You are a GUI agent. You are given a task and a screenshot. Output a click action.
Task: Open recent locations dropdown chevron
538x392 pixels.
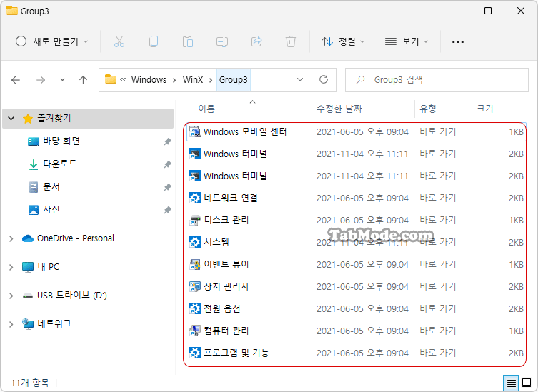(62, 79)
